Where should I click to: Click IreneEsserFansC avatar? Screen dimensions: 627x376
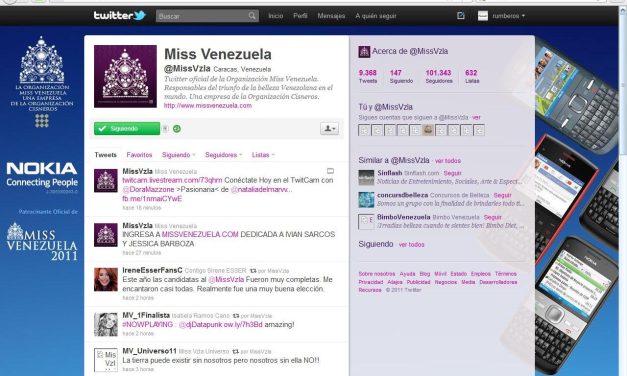coord(106,279)
